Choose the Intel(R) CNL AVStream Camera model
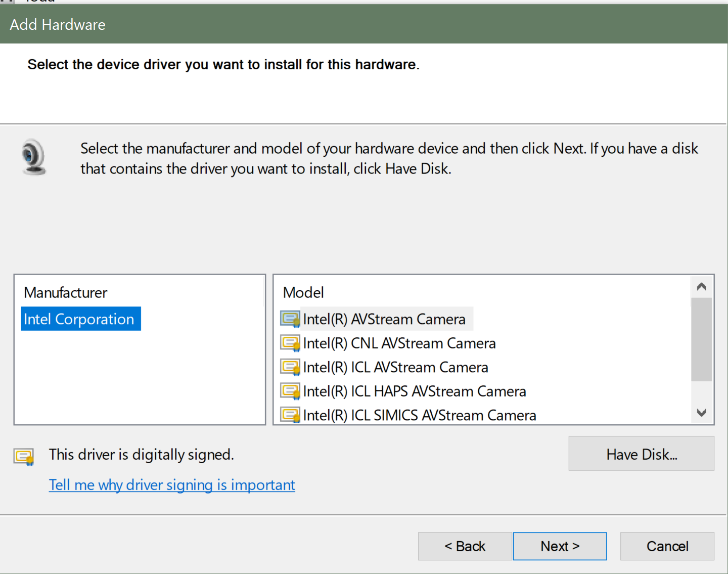 tap(399, 343)
